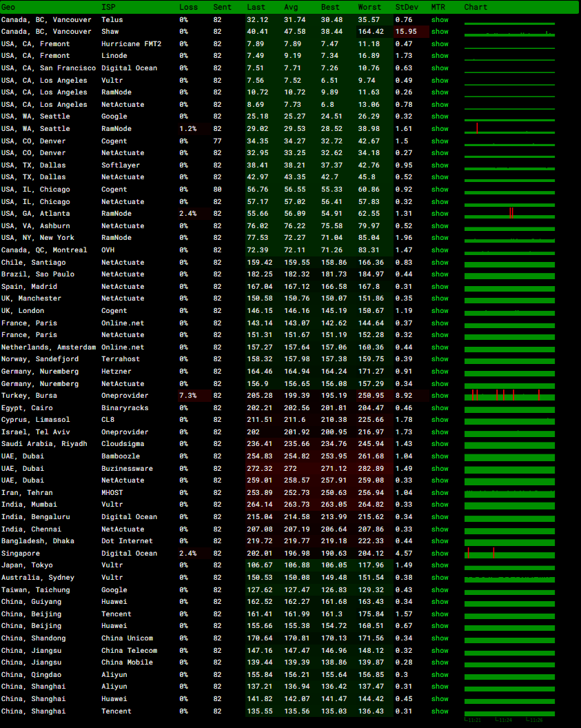Screen dimensions: 581x728
Task: Click the 7.3% loss cell for Turkey
Action: pos(188,396)
